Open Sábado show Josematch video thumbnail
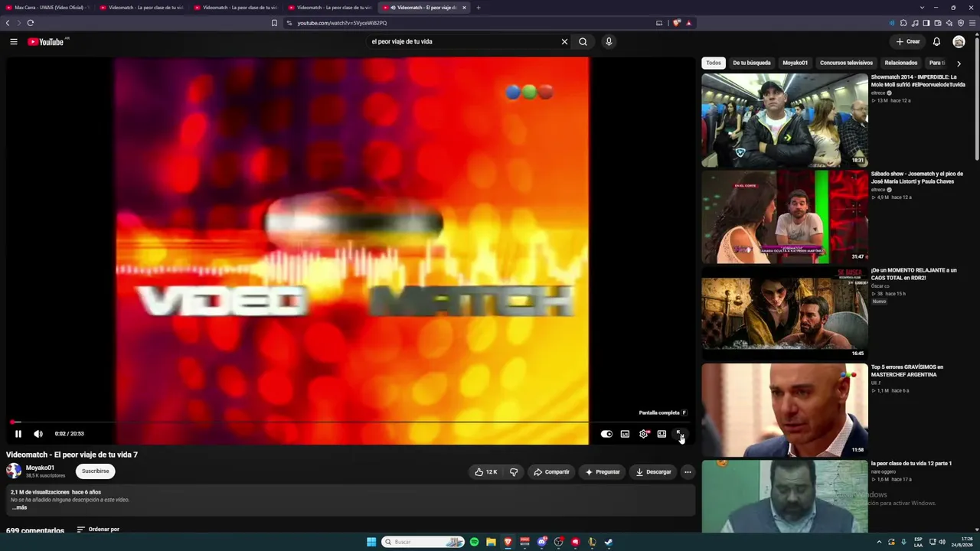This screenshot has height=551, width=980. (785, 217)
